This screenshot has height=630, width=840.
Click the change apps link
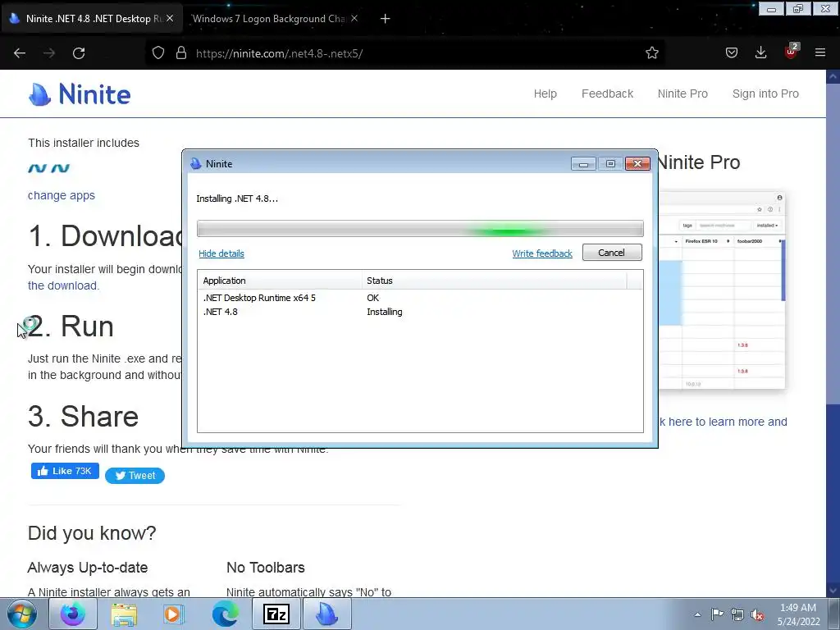61,195
